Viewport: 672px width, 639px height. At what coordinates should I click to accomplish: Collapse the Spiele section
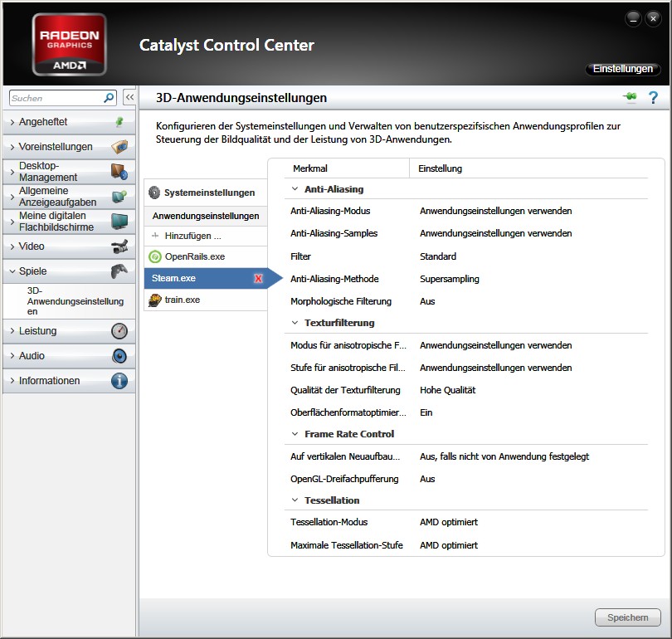pos(12,271)
